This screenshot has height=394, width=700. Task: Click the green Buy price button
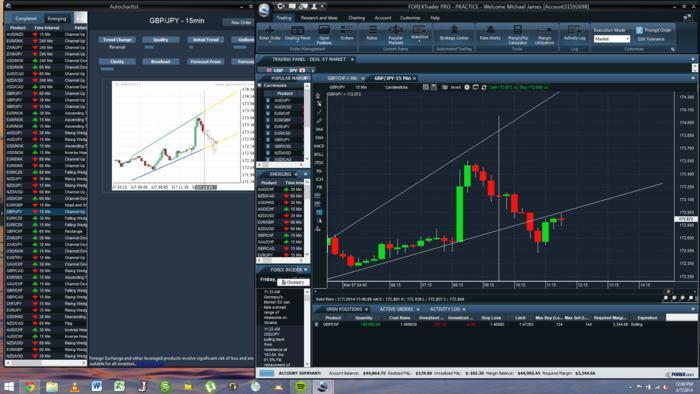click(x=534, y=87)
